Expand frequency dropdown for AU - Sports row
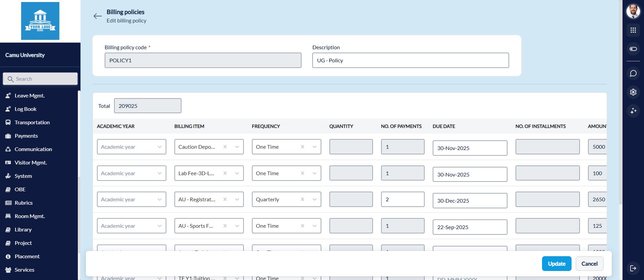The width and height of the screenshot is (644, 280). pos(315,226)
